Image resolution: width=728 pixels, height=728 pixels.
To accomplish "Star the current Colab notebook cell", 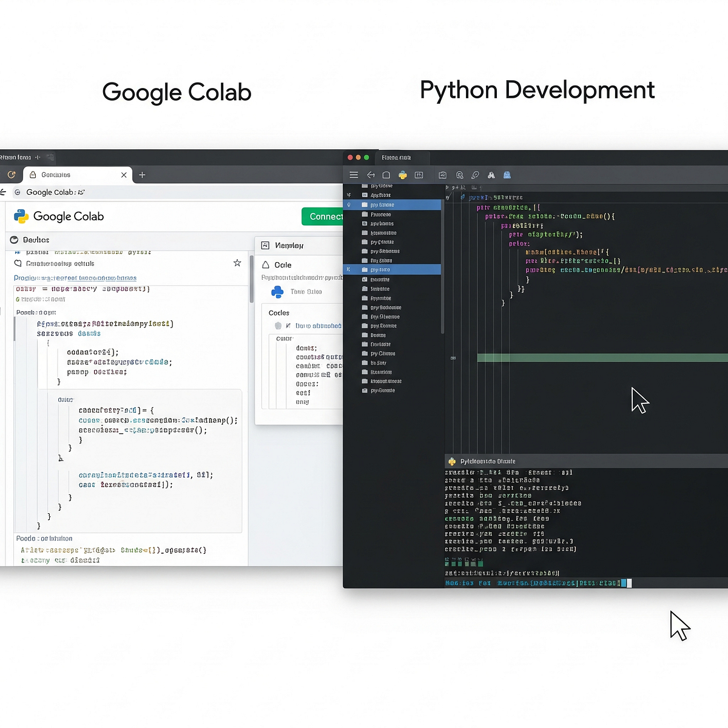I will (x=237, y=263).
